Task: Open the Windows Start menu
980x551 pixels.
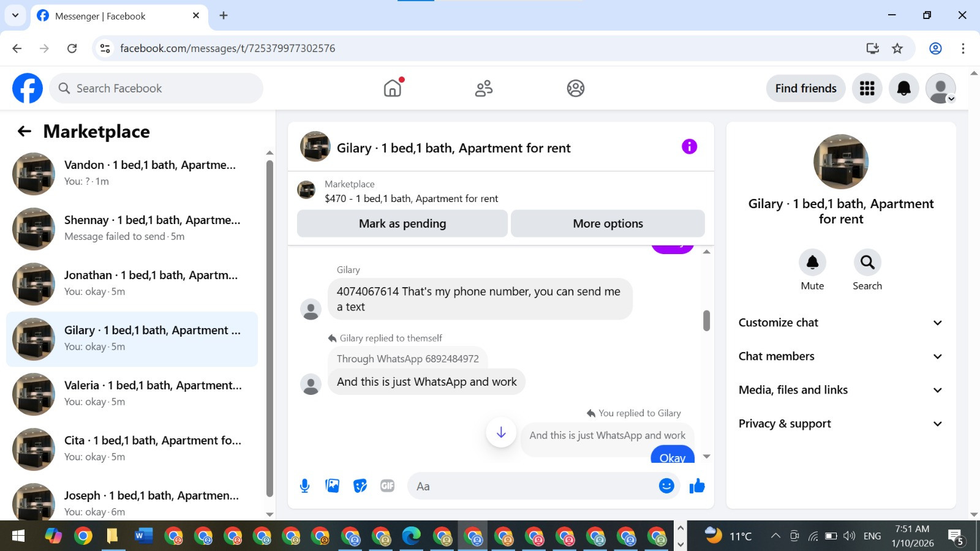Action: coord(18,536)
